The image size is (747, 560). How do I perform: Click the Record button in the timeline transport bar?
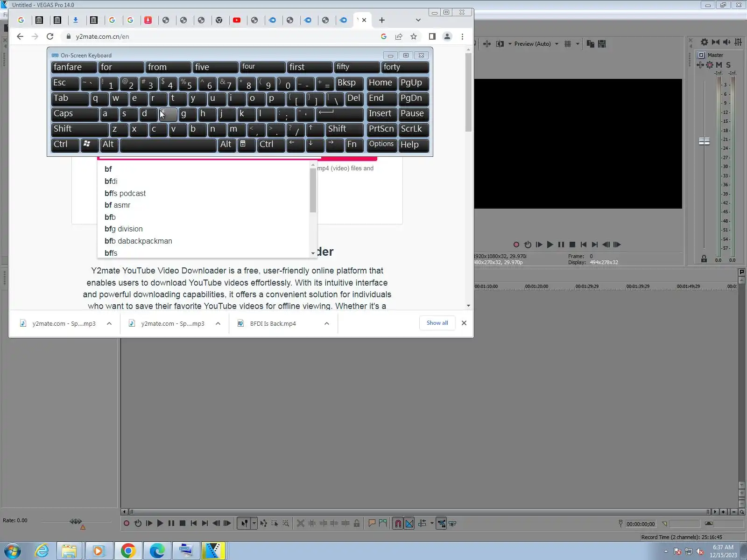(x=127, y=524)
